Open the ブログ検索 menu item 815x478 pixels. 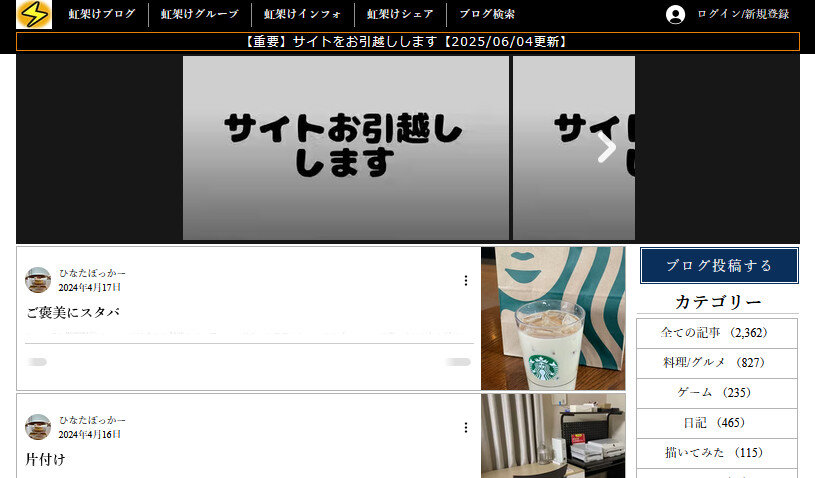(x=487, y=14)
